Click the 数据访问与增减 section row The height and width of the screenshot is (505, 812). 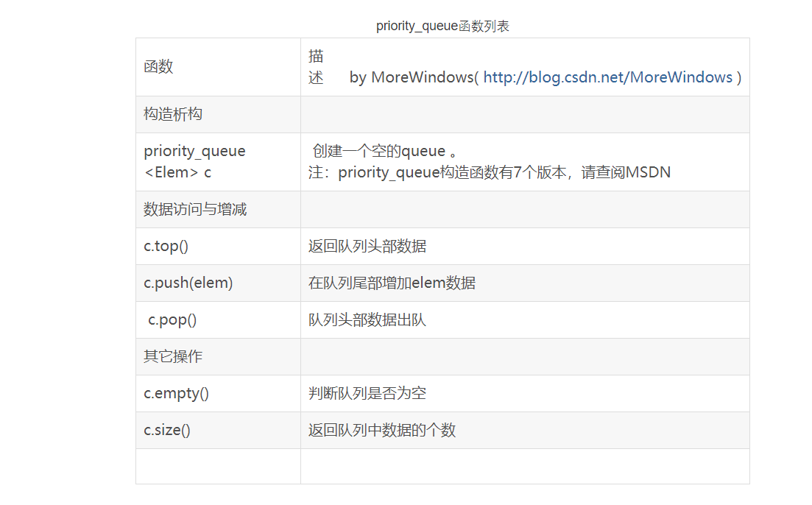(195, 209)
